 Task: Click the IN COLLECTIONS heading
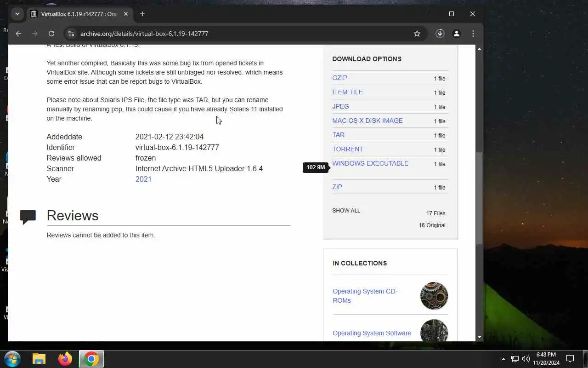(360, 263)
